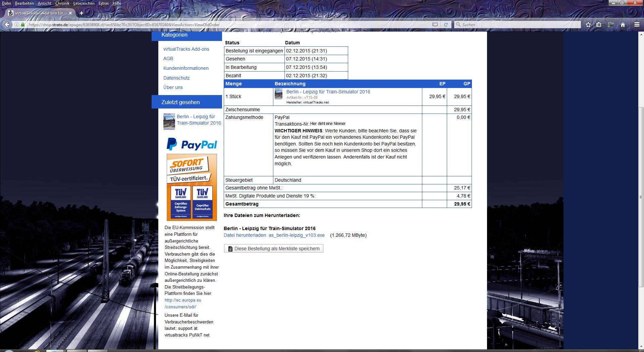Screen dimensions: 644x352
Task: Click the 'Bezahlt' status cell
Action: pyautogui.click(x=254, y=76)
